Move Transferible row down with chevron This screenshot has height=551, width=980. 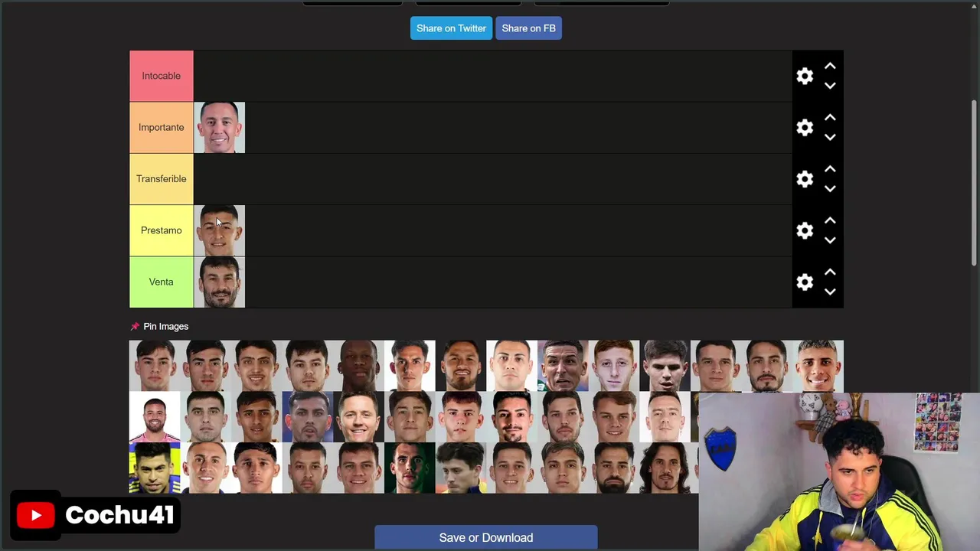point(830,189)
